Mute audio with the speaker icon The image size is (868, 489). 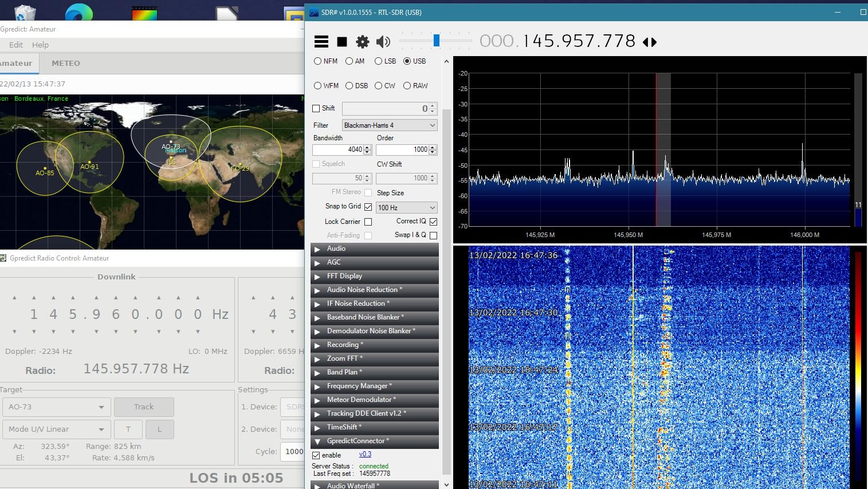coord(383,41)
